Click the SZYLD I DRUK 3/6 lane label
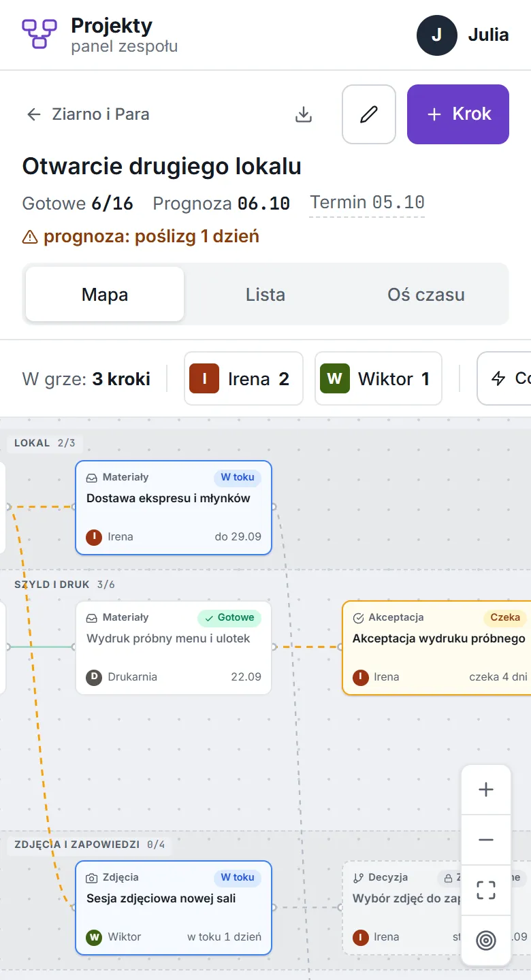Image resolution: width=531 pixels, height=980 pixels. [x=65, y=585]
